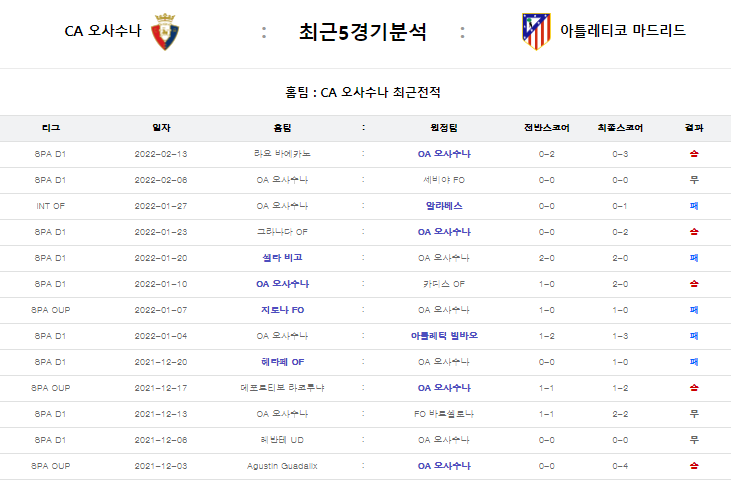731x480 pixels.
Task: Click the 아틀레티코 마드리드 team name heading
Action: click(x=622, y=31)
